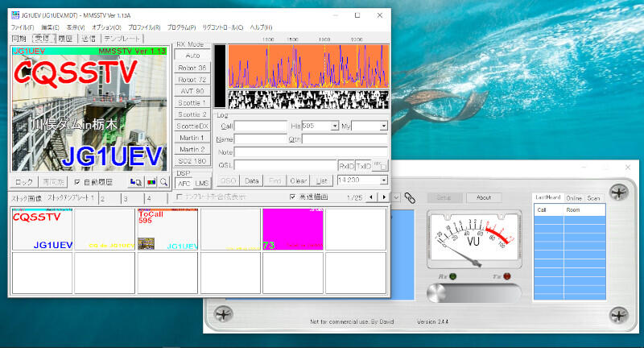Switch to the 履歴 tab

pyautogui.click(x=65, y=39)
